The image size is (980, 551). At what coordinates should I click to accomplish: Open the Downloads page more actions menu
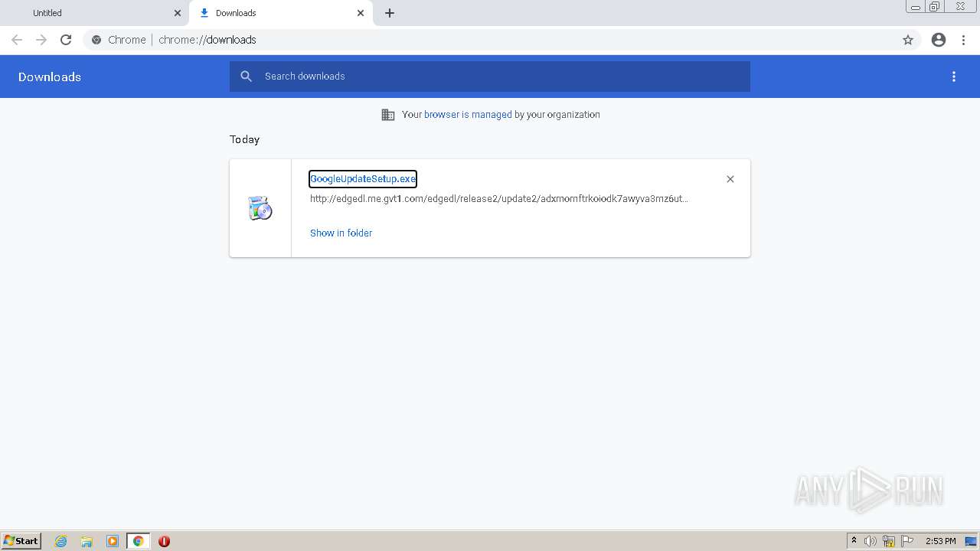click(954, 77)
